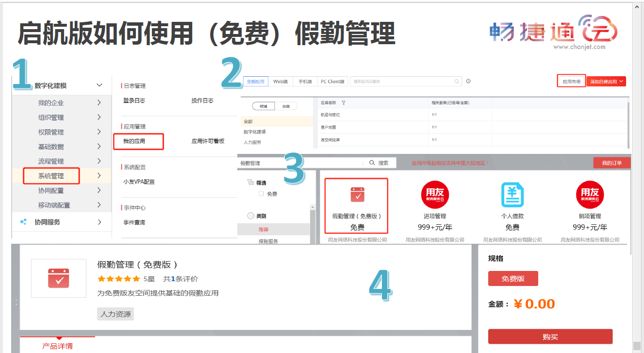
Task: Open 事件查询 under 事件中心
Action: [134, 222]
